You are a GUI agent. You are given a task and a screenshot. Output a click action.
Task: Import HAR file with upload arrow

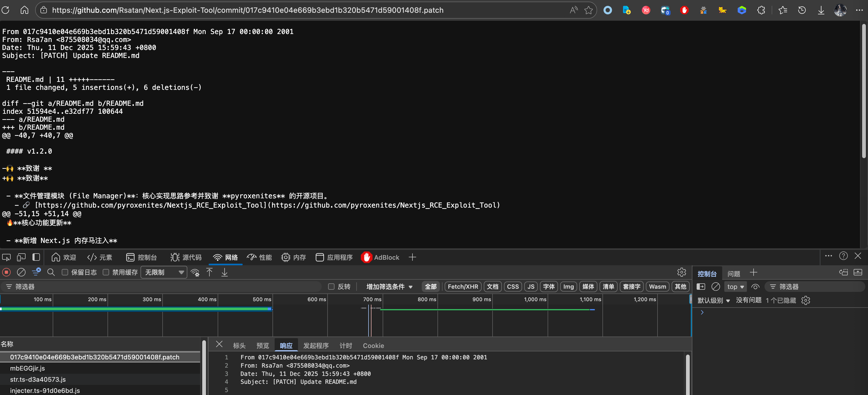pos(210,272)
